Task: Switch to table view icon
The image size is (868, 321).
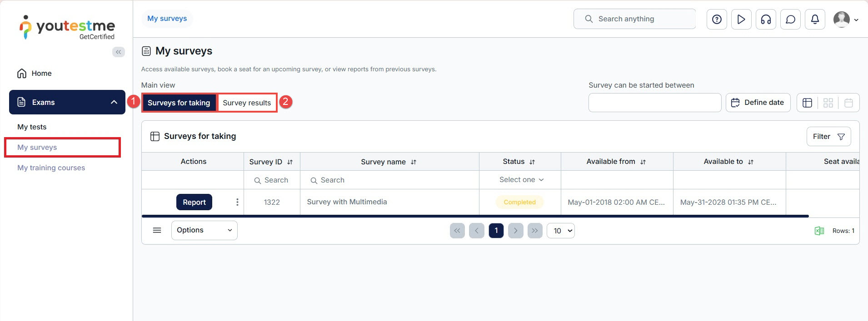Action: 807,103
